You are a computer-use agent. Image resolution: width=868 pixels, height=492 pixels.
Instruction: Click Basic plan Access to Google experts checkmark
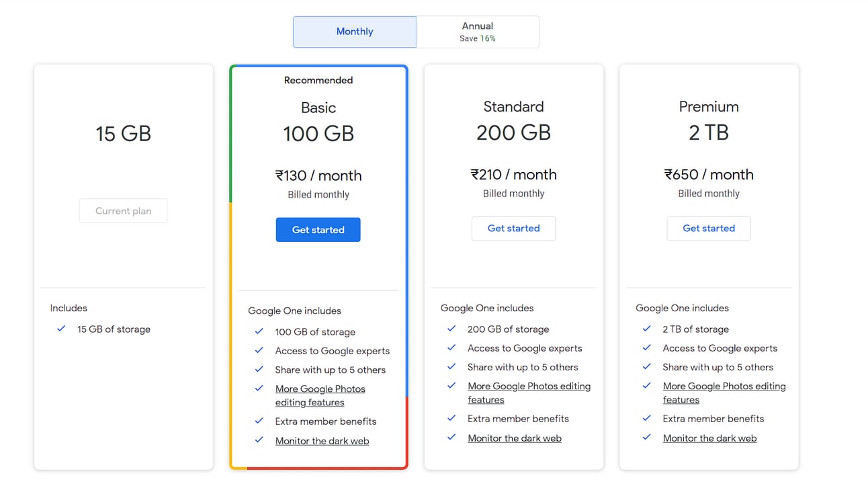(x=259, y=350)
